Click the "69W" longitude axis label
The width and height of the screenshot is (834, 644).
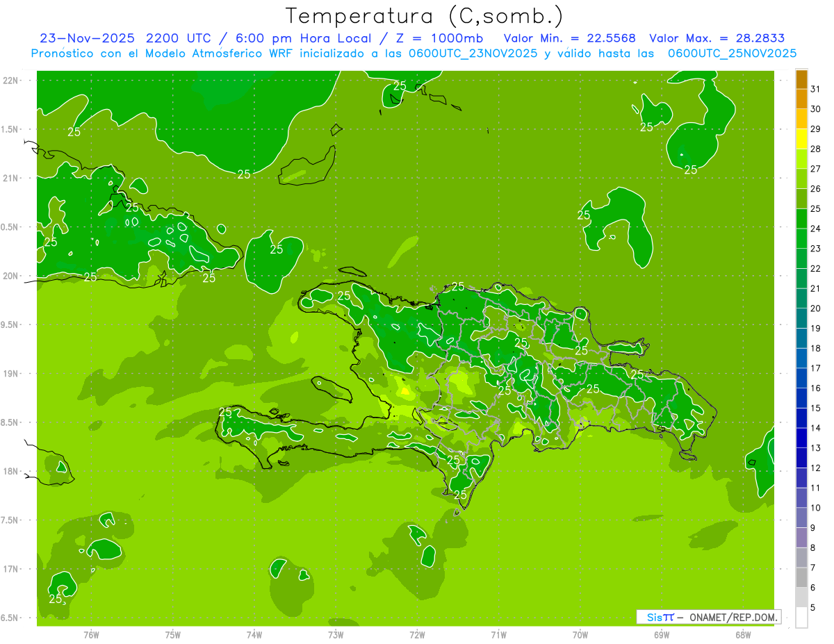point(662,635)
